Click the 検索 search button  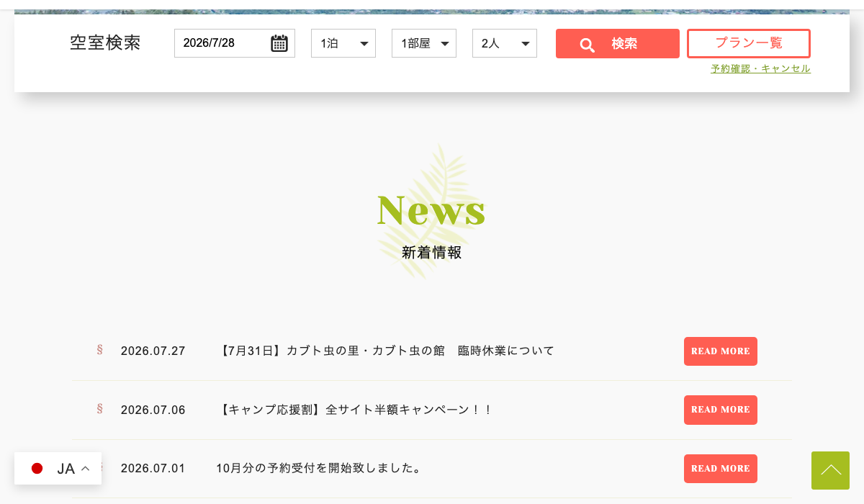618,44
